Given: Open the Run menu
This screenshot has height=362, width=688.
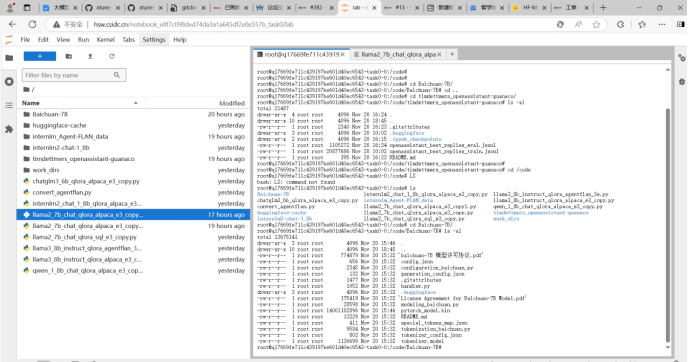Looking at the screenshot, I should point(83,39).
